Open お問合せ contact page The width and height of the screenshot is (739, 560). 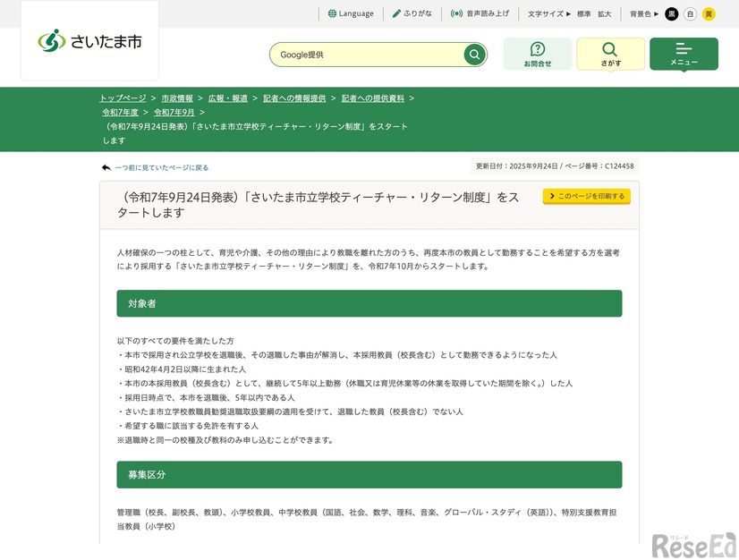[x=538, y=55]
